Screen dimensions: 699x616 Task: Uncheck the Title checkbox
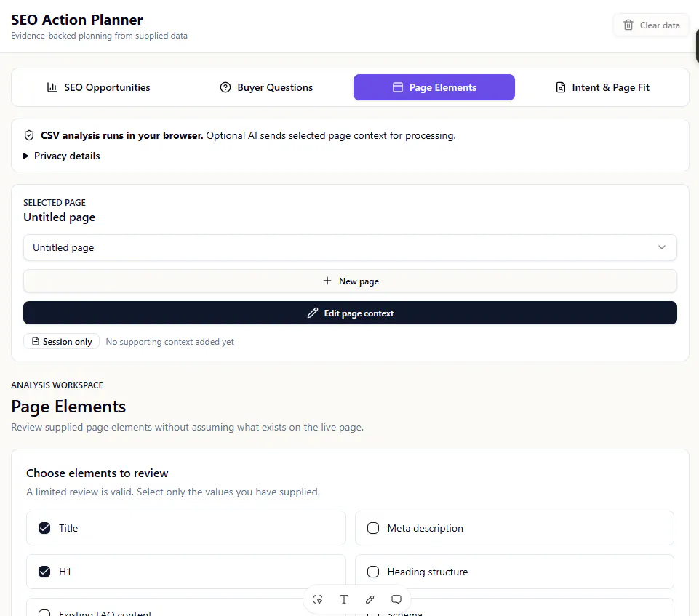pos(44,528)
